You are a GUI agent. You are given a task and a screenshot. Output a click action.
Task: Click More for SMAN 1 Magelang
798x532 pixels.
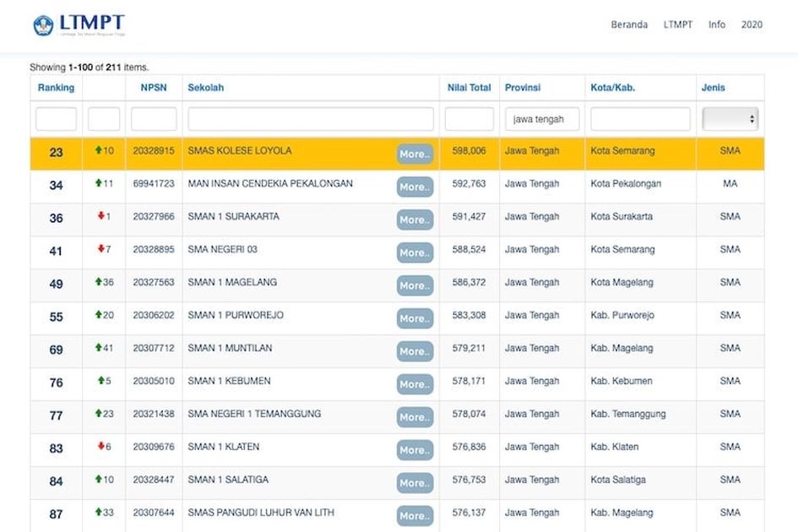pos(415,285)
